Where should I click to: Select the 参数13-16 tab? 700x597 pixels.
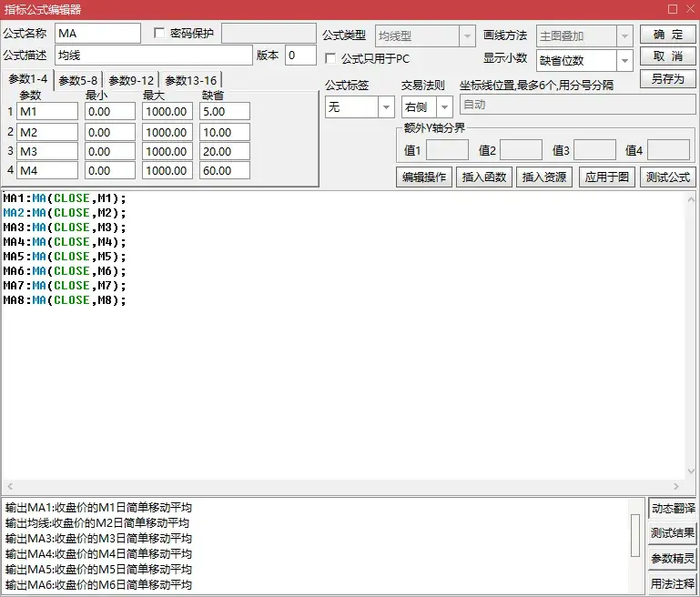point(190,81)
